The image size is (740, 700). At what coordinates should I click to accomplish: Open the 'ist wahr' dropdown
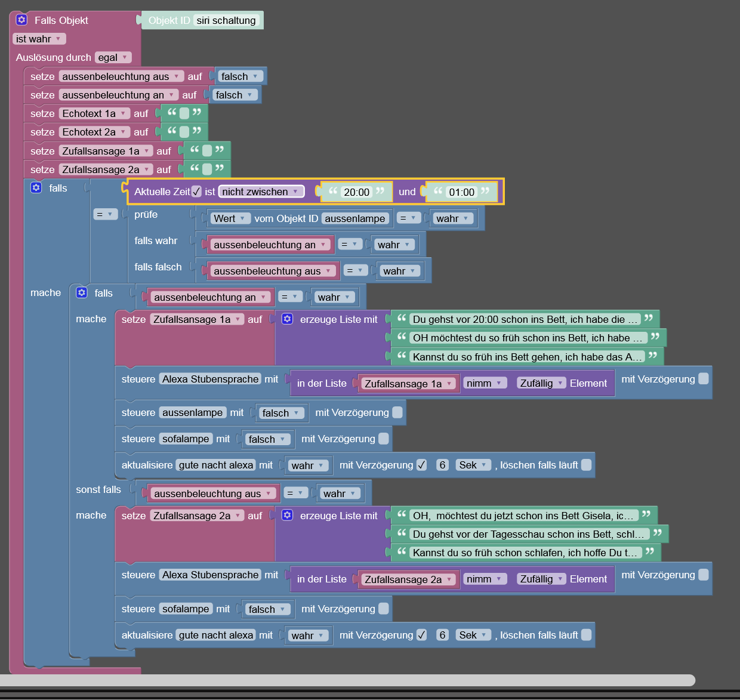pyautogui.click(x=39, y=39)
